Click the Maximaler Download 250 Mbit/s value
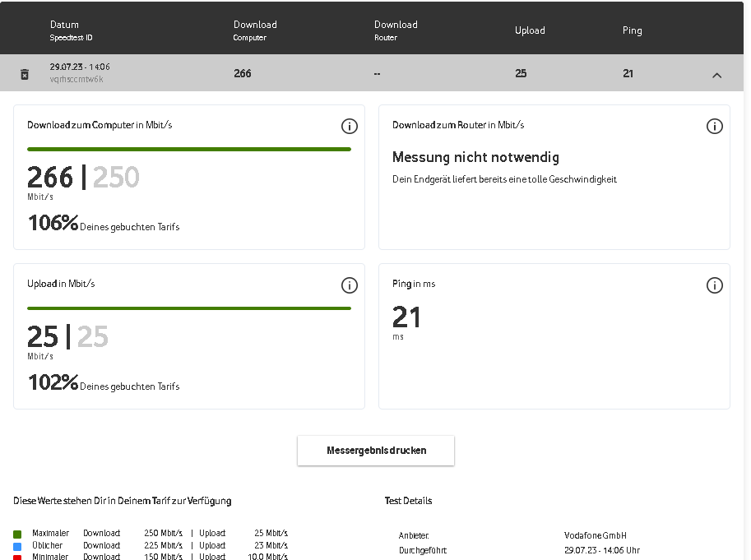751x560 pixels. tap(164, 533)
